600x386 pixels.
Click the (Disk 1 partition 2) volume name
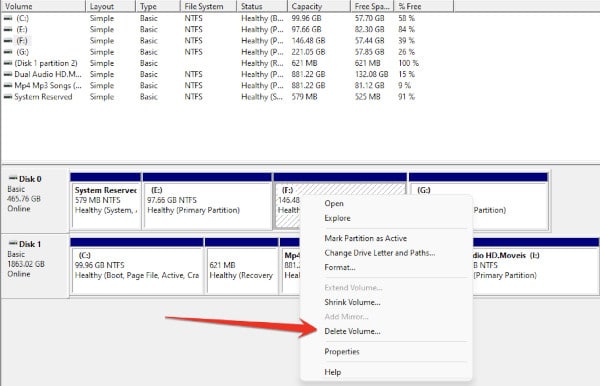[46, 63]
